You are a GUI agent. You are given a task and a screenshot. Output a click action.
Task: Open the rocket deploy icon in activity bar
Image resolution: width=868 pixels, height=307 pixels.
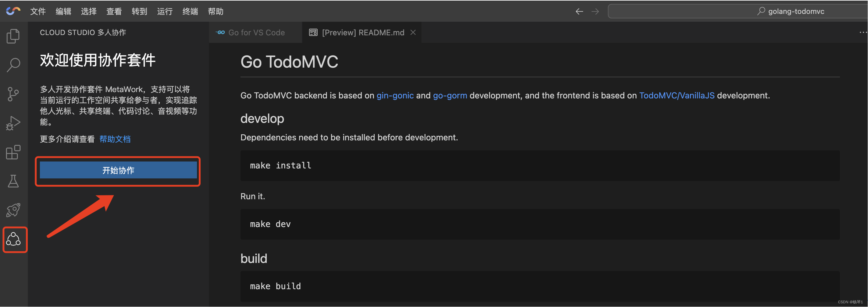13,210
